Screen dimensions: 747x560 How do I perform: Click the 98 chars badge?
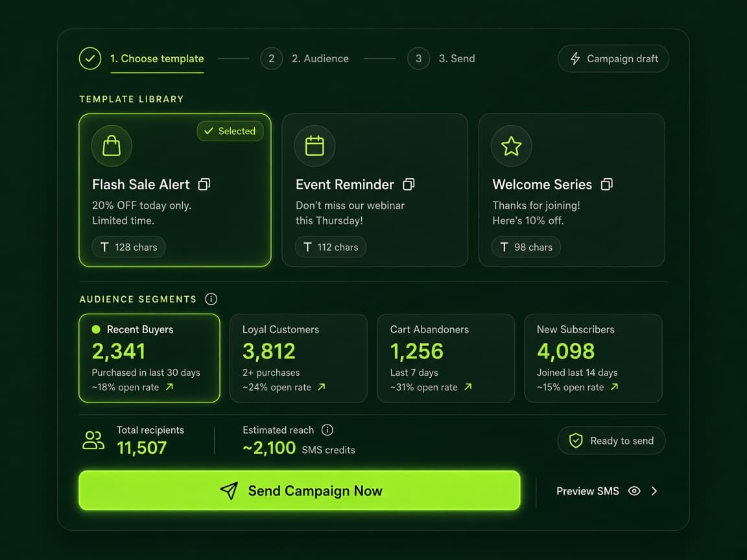tap(526, 247)
